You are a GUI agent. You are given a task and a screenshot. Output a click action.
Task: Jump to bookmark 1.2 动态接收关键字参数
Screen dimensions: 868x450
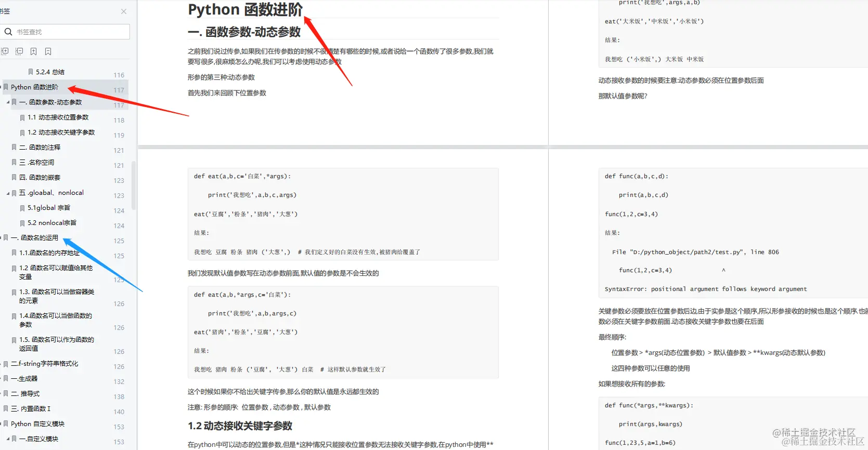coord(61,133)
